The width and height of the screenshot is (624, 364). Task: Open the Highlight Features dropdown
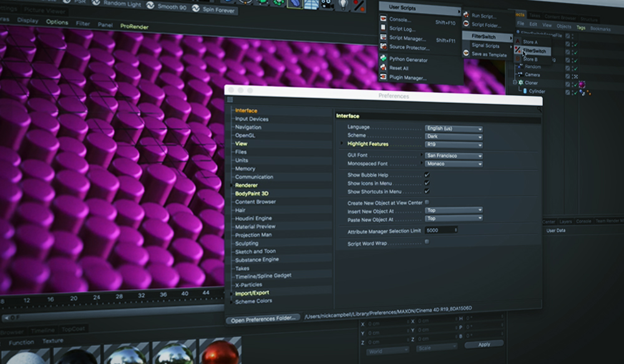click(454, 145)
